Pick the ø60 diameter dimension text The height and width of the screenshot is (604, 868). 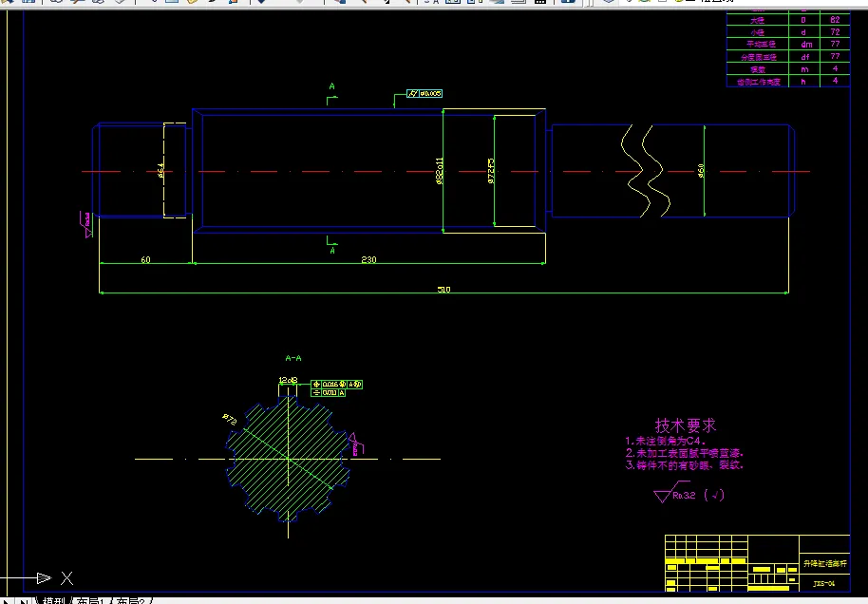click(x=701, y=171)
